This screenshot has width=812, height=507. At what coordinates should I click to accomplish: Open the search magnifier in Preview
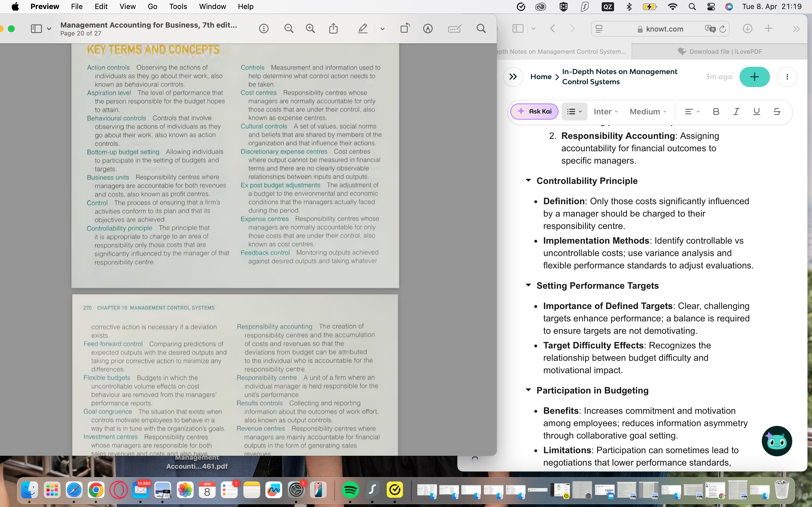pyautogui.click(x=481, y=29)
